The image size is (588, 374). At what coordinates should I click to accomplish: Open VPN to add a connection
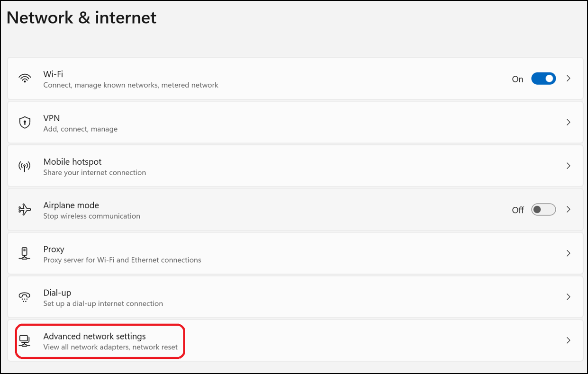click(x=190, y=122)
